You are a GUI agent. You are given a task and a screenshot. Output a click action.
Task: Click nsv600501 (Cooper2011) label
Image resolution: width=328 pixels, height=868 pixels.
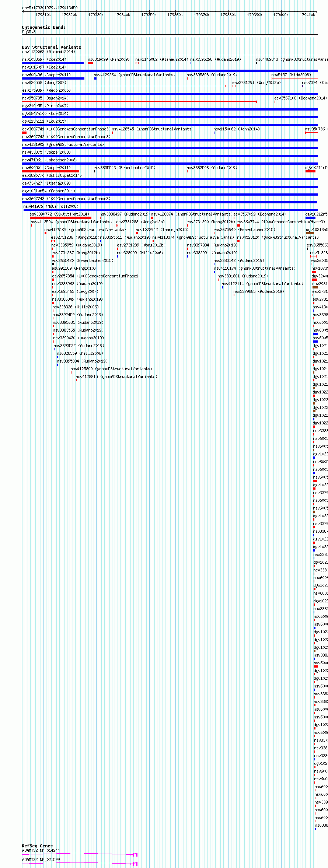click(46, 168)
